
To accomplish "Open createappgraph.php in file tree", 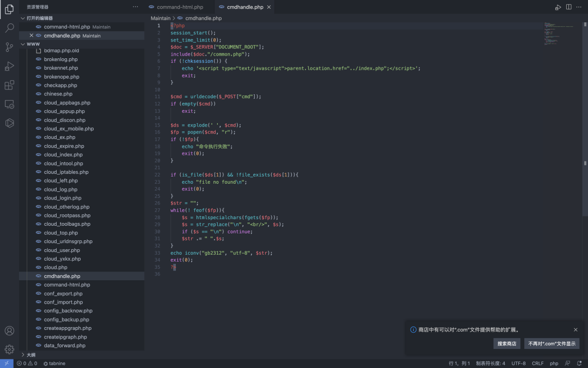I will point(82,328).
